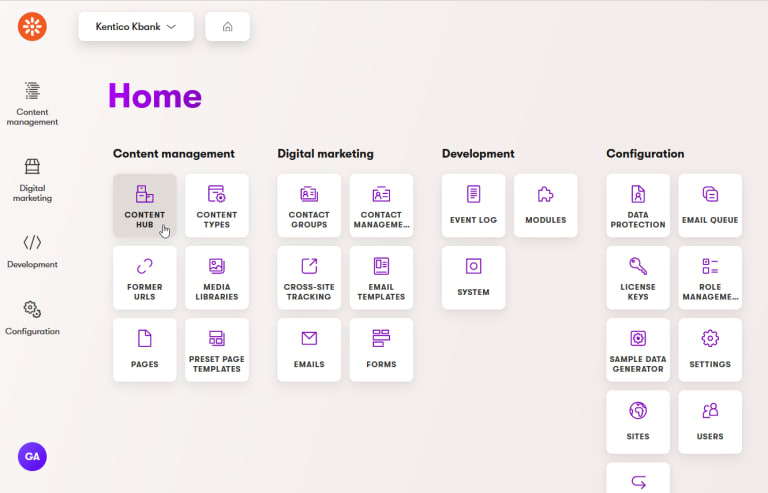Open Content management in the sidebar
Viewport: 768px width, 493px height.
32,104
